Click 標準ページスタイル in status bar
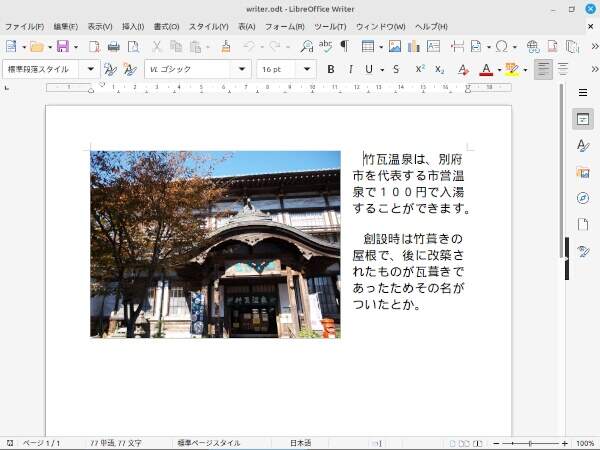This screenshot has height=450, width=600. [209, 443]
